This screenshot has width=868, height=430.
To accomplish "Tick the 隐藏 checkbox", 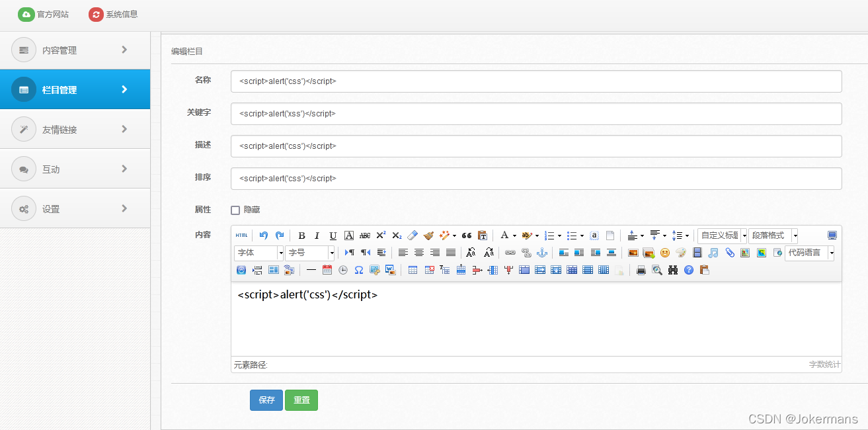I will 235,210.
